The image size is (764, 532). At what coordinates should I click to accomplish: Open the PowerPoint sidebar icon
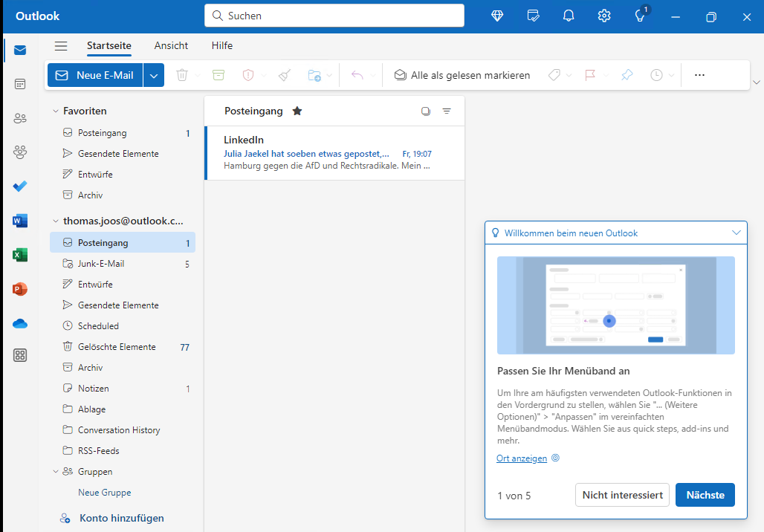[x=19, y=289]
